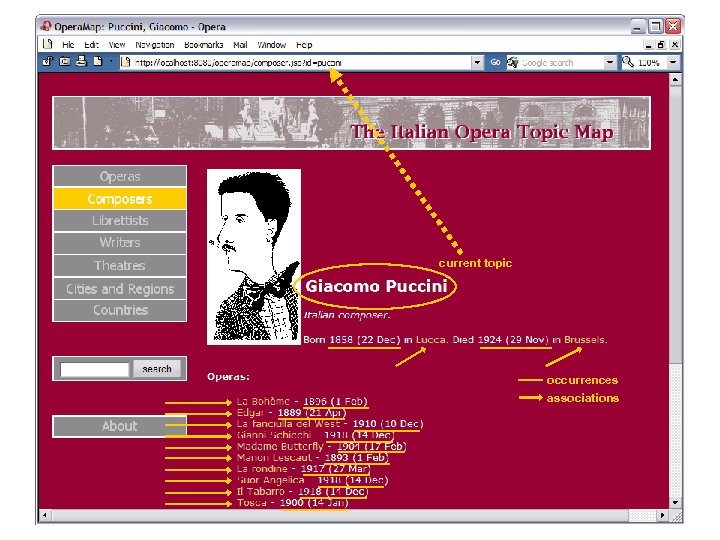Viewport: 720px width, 540px height.
Task: Open the Mail menu
Action: tap(240, 45)
